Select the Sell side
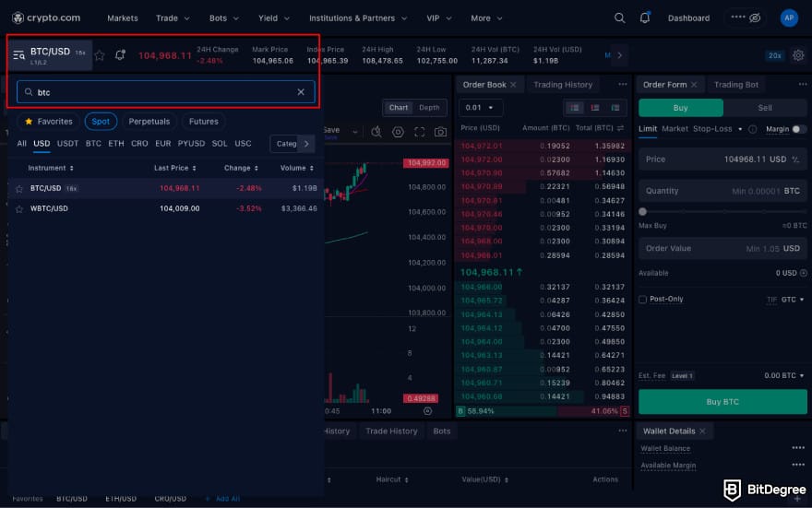Image resolution: width=812 pixels, height=508 pixels. (x=765, y=108)
